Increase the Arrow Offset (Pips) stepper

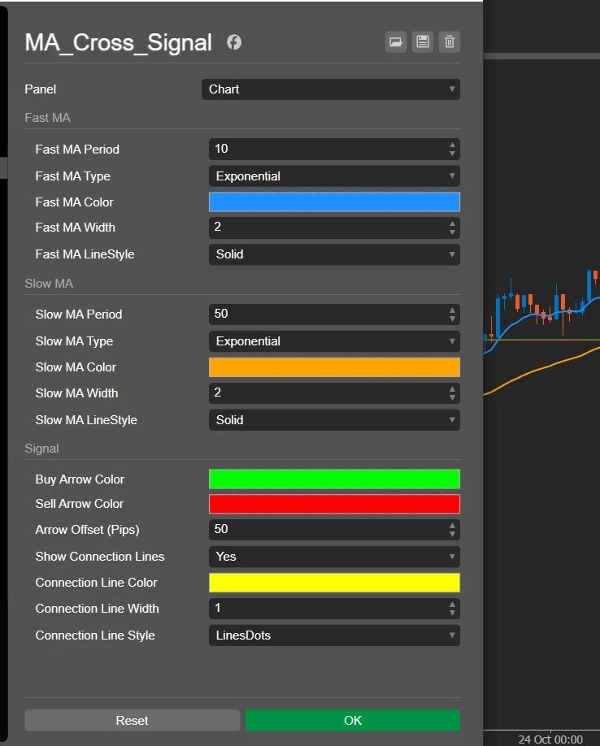[453, 525]
